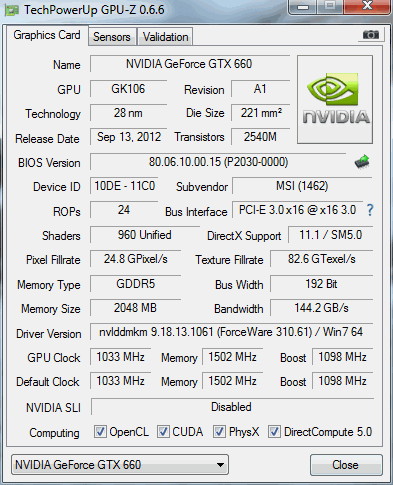The image size is (393, 485).
Task: Click the camera screenshot icon
Action: point(371,35)
